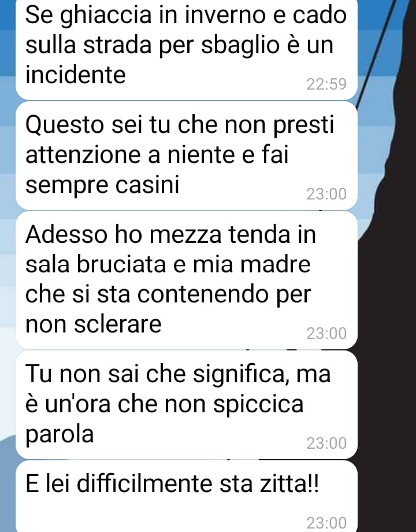Click the word "incidente" in the first message
This screenshot has height=532, width=416.
[x=75, y=75]
